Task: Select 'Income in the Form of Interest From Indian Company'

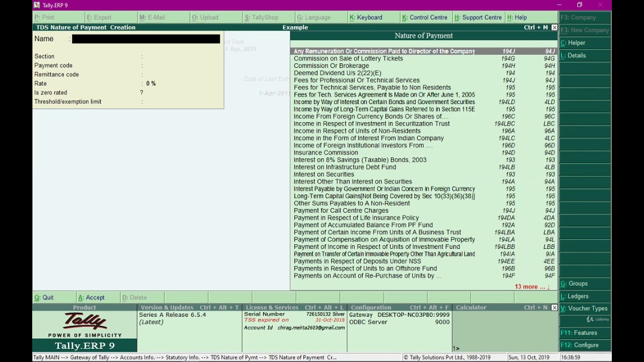Action: [424, 138]
